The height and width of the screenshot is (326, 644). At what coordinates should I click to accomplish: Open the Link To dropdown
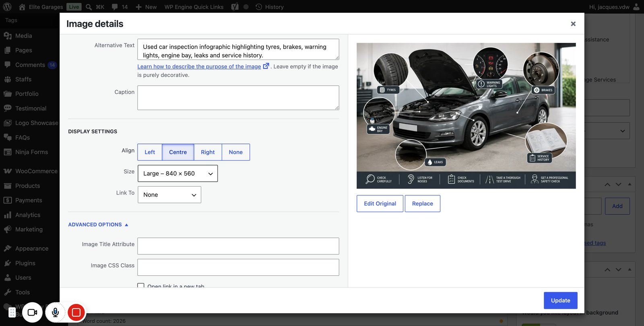[x=169, y=195]
